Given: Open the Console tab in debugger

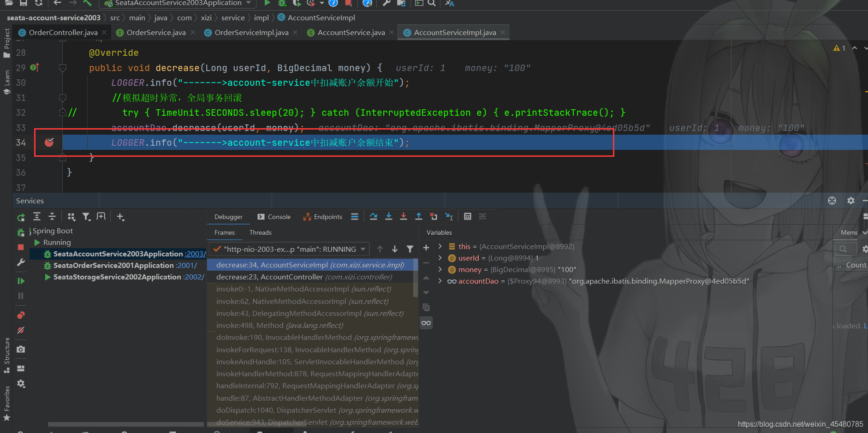Looking at the screenshot, I should point(274,217).
